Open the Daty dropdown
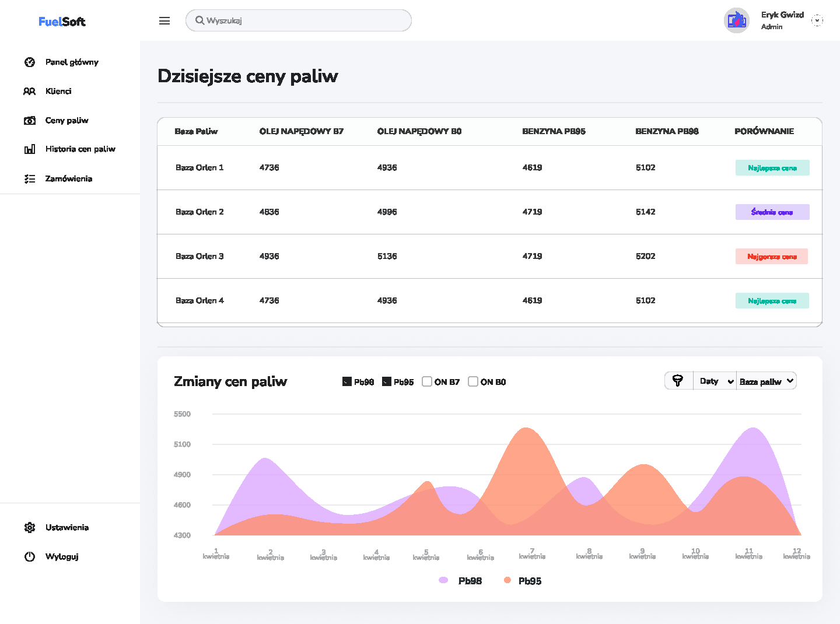 coord(715,381)
